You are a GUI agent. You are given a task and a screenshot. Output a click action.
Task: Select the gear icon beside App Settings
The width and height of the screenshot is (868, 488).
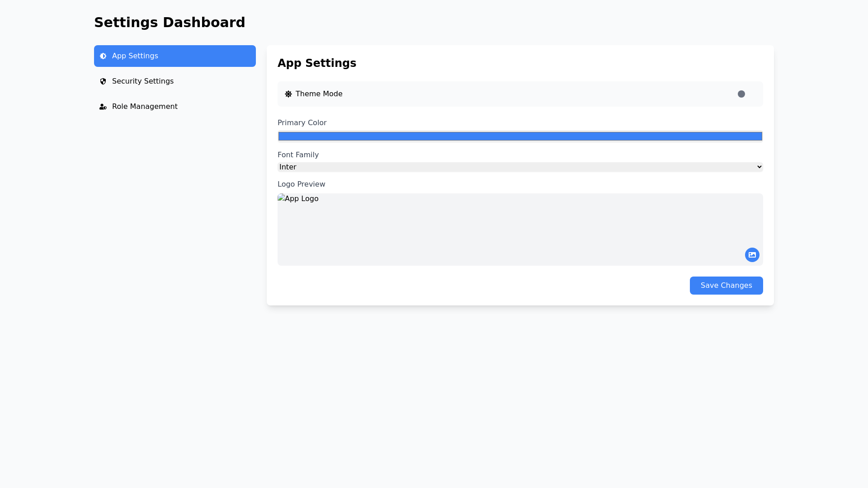point(104,56)
